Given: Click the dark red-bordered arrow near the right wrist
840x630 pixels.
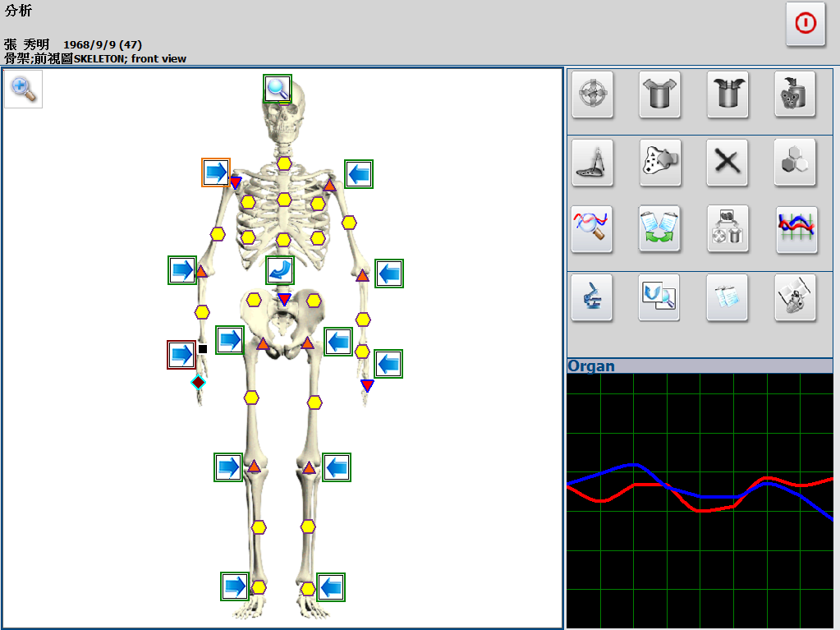Looking at the screenshot, I should [181, 355].
